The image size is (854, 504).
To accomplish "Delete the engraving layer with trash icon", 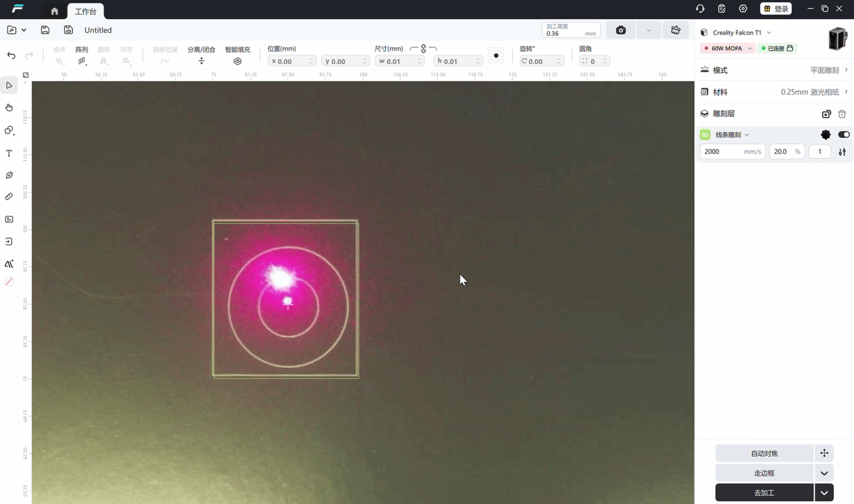I will (x=842, y=114).
